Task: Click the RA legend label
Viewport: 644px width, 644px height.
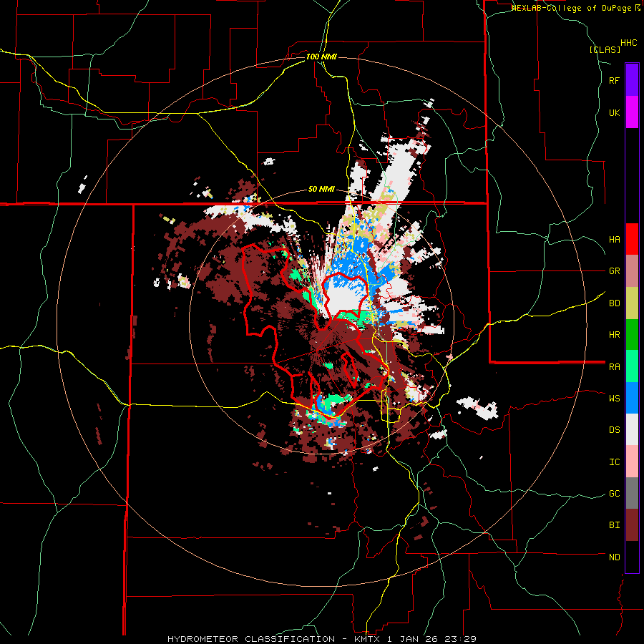Action: click(x=615, y=367)
